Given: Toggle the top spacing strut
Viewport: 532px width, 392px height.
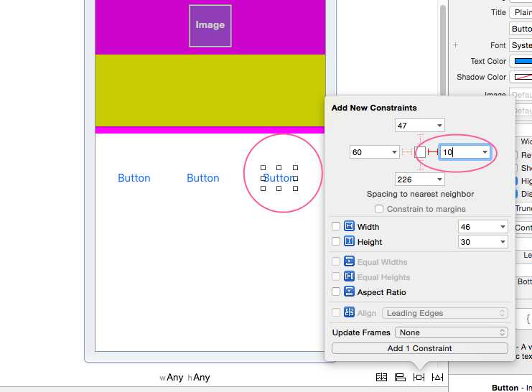Looking at the screenshot, I should 420,139.
